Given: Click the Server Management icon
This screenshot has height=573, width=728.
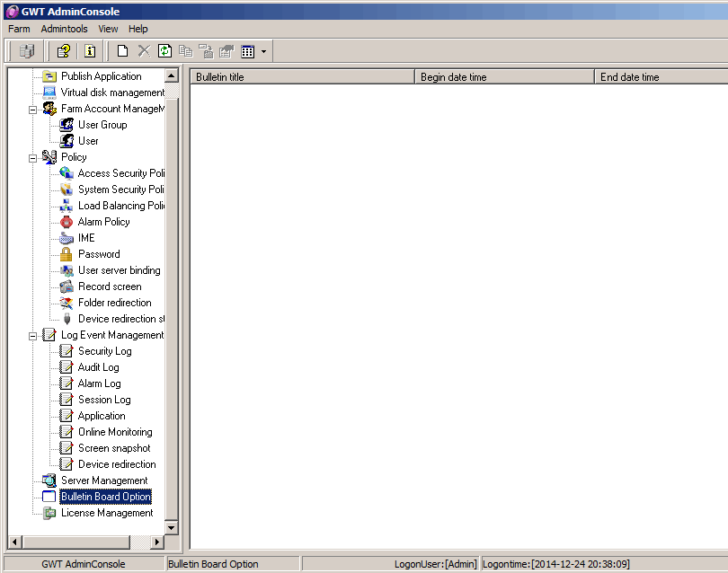Looking at the screenshot, I should point(49,480).
